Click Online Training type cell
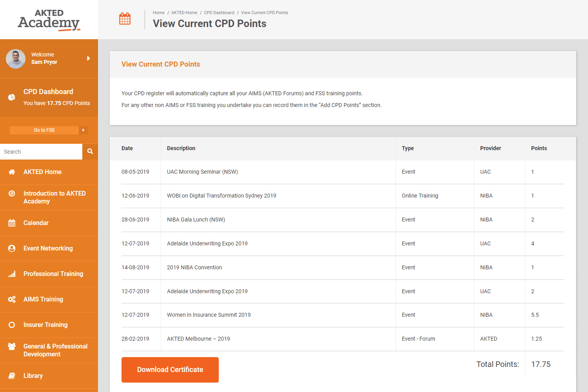The width and height of the screenshot is (588, 392). tap(420, 196)
